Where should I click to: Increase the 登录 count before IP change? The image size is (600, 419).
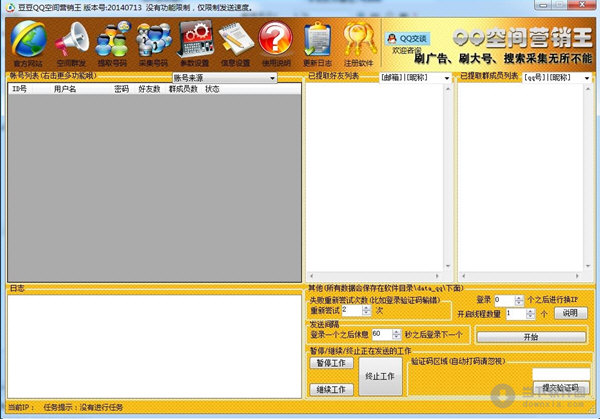click(x=519, y=298)
